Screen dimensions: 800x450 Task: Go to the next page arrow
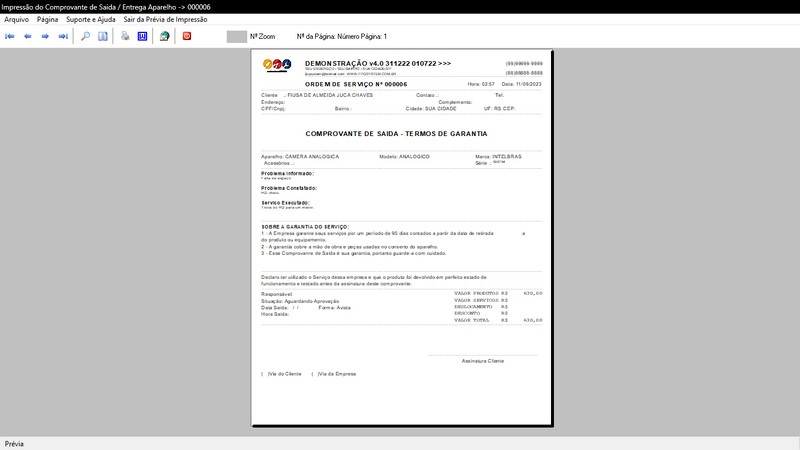[x=45, y=36]
